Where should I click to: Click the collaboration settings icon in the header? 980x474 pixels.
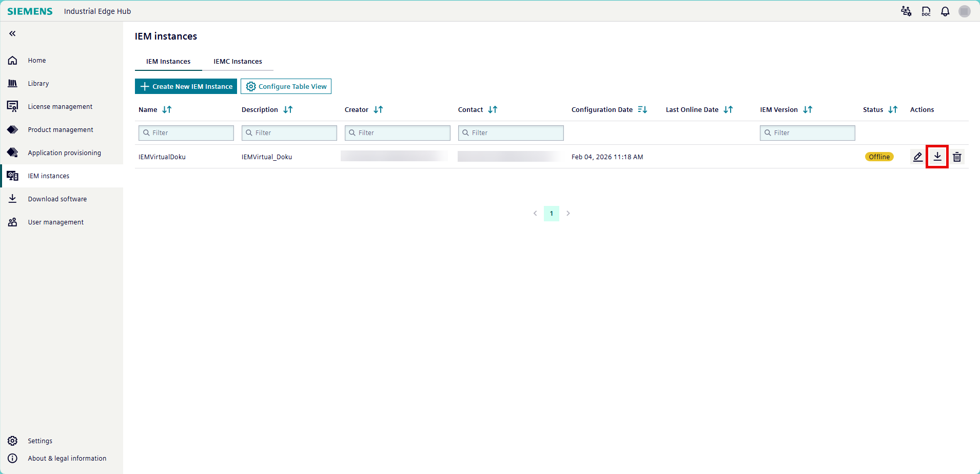coord(906,11)
